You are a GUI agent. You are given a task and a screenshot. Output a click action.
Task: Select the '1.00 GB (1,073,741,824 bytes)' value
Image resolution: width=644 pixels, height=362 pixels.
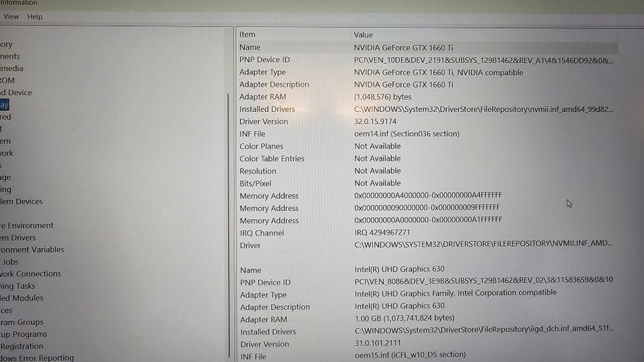pyautogui.click(x=405, y=318)
